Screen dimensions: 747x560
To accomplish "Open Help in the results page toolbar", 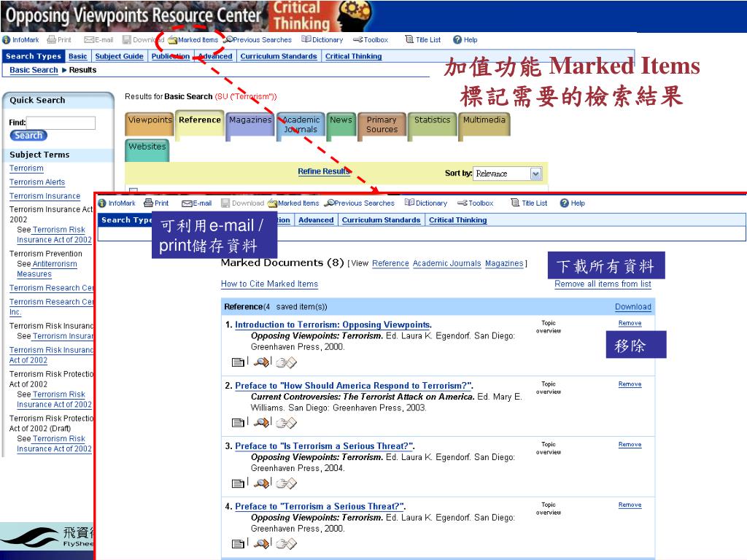I will click(x=465, y=40).
